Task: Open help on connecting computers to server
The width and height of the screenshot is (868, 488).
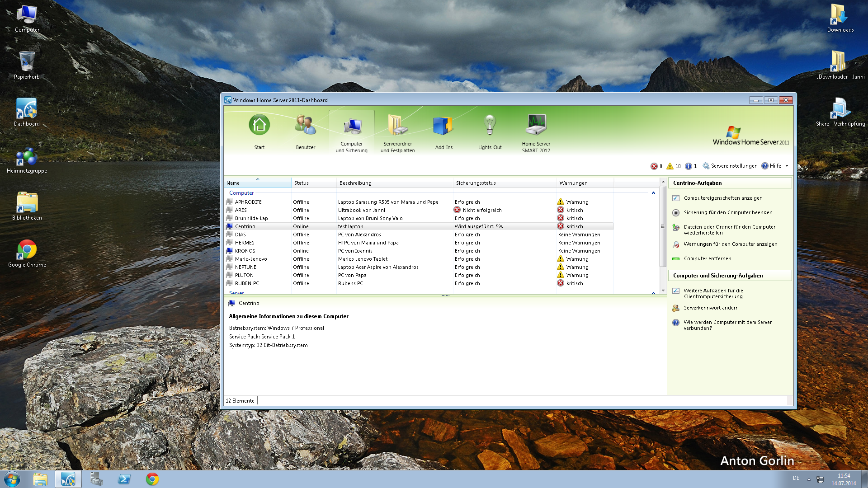Action: [x=727, y=325]
